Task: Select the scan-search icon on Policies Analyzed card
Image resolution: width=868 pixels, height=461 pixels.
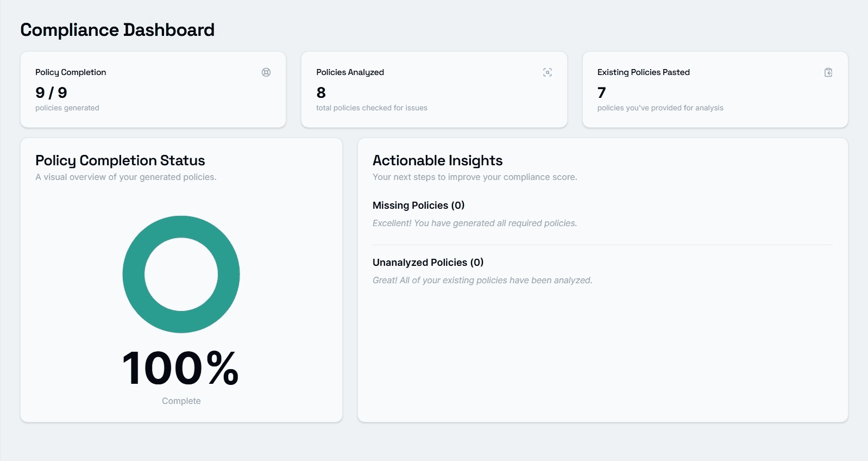Action: (548, 72)
